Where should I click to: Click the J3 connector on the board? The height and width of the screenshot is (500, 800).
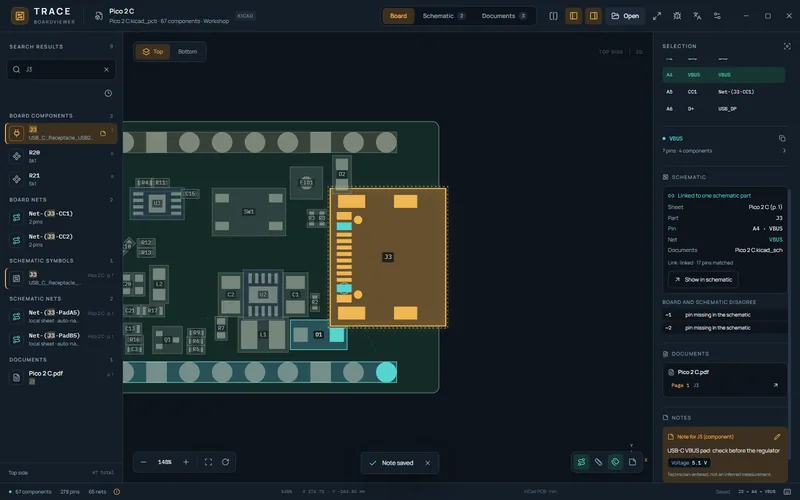[388, 257]
